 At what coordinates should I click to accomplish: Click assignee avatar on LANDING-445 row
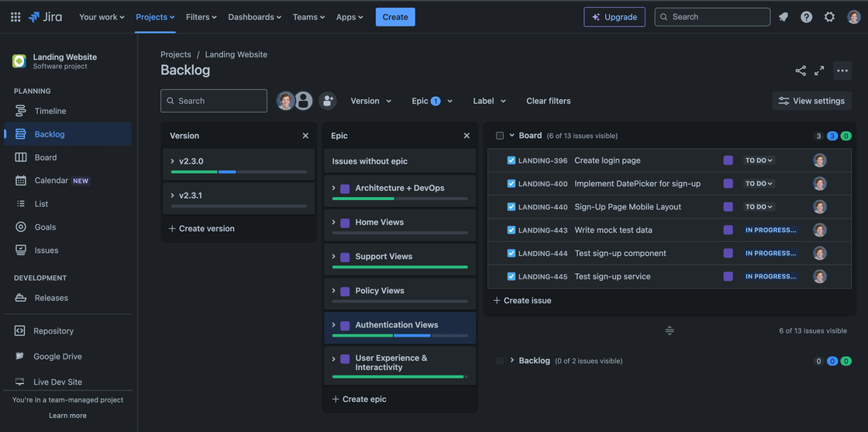[x=820, y=276]
